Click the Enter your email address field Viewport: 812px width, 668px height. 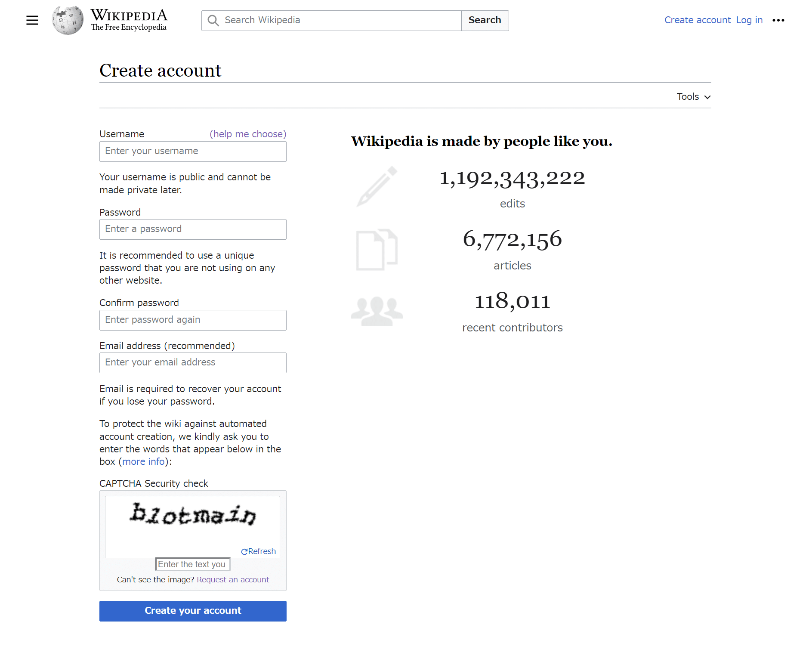pos(192,362)
